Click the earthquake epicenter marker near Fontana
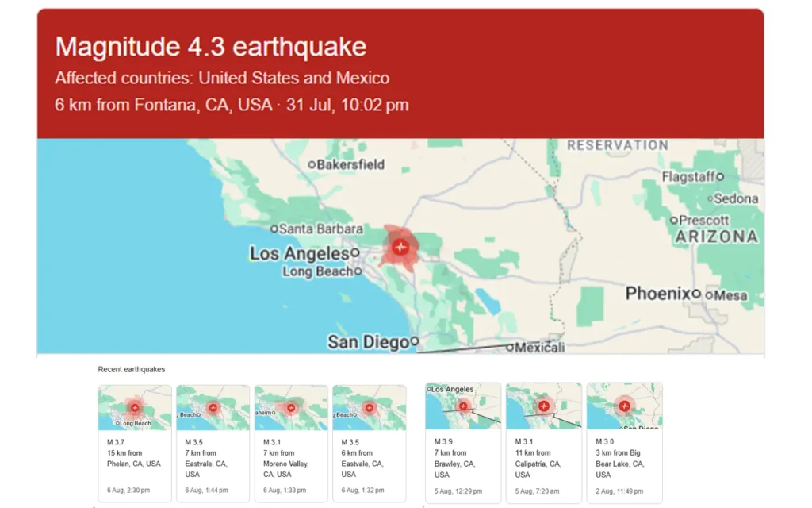Image resolution: width=812 pixels, height=508 pixels. tap(400, 247)
